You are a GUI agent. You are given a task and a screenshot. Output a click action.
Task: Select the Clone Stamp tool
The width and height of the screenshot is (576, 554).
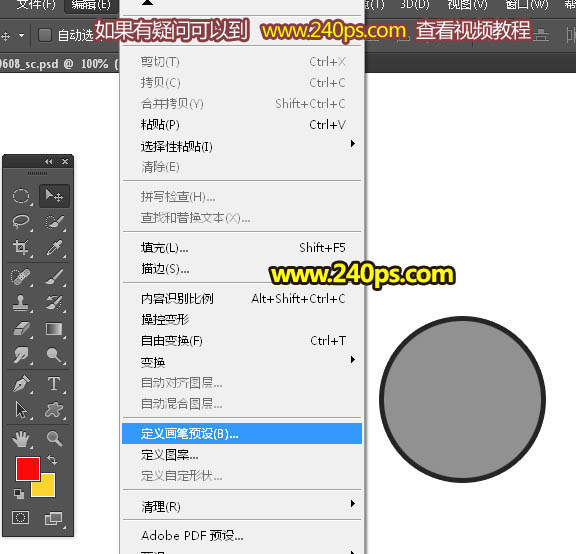21,303
